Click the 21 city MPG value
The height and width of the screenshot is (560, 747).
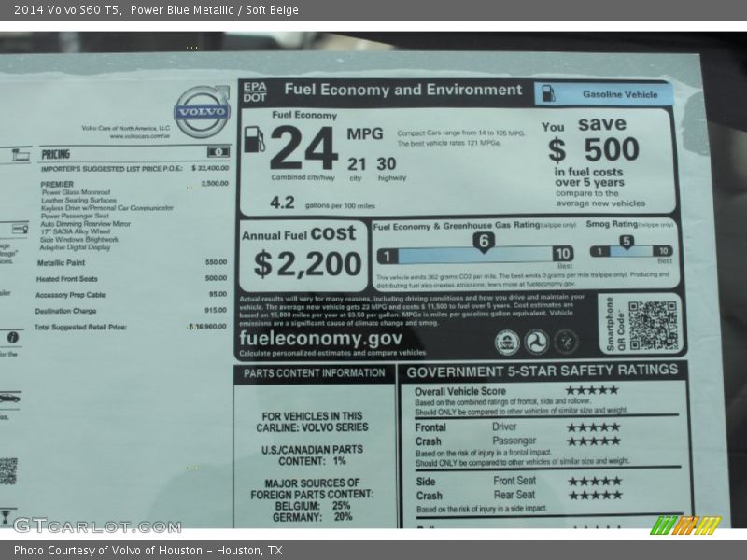coord(357,164)
